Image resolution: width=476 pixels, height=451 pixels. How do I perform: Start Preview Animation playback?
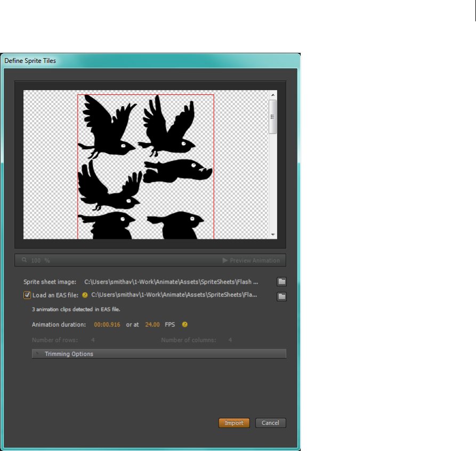[251, 260]
